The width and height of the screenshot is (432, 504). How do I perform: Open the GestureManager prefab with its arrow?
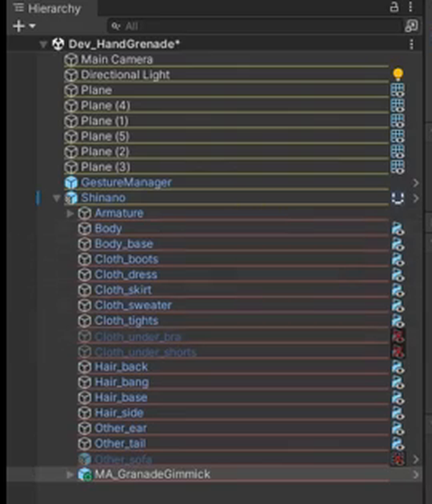416,183
